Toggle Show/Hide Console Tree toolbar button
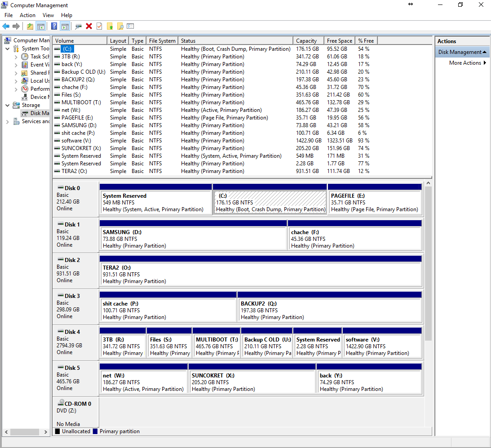Image resolution: width=491 pixels, height=448 pixels. coord(41,27)
